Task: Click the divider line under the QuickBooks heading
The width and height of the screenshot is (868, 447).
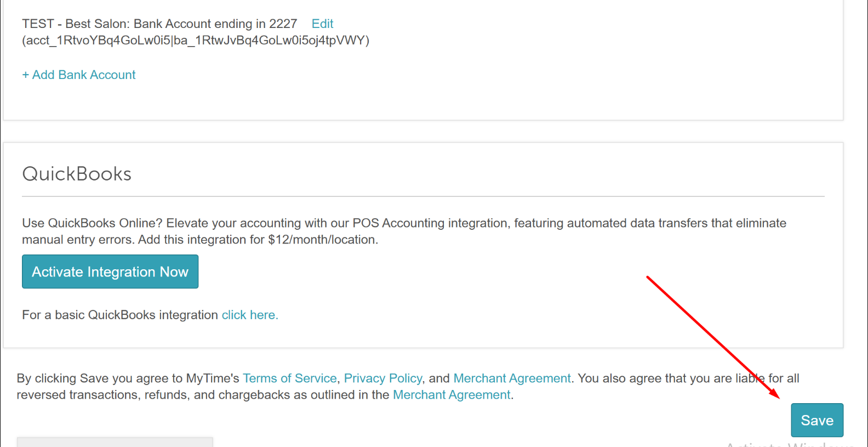Action: (x=423, y=196)
